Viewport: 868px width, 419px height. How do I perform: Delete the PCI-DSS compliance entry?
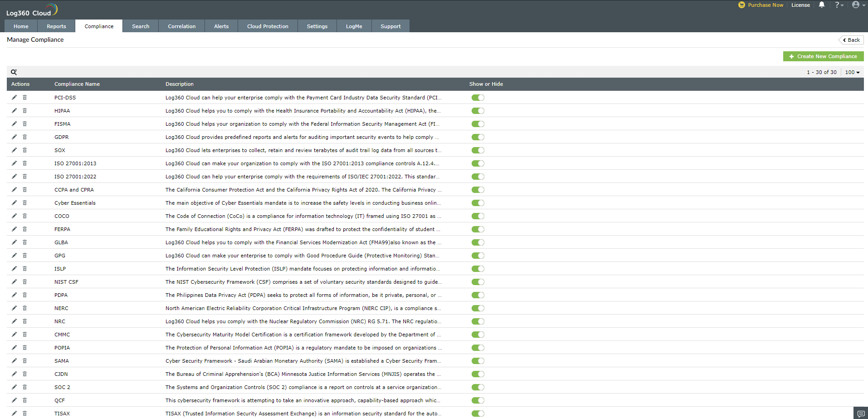pos(24,98)
